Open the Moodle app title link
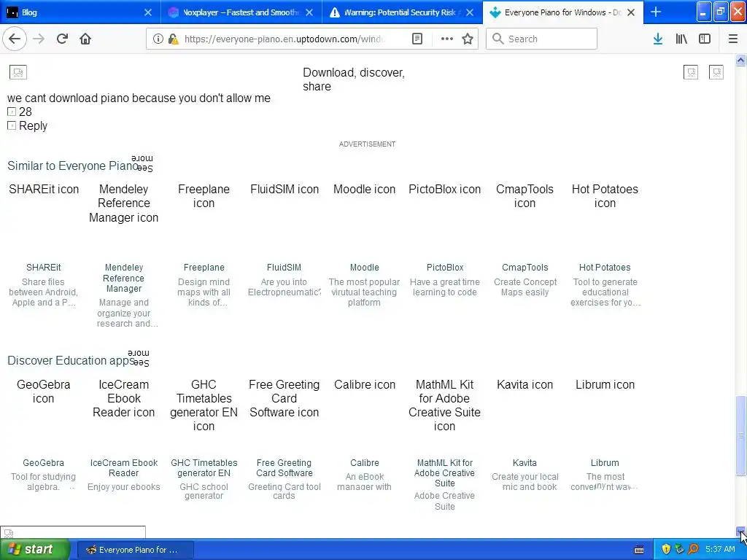Image resolution: width=747 pixels, height=560 pixels. coord(365,268)
